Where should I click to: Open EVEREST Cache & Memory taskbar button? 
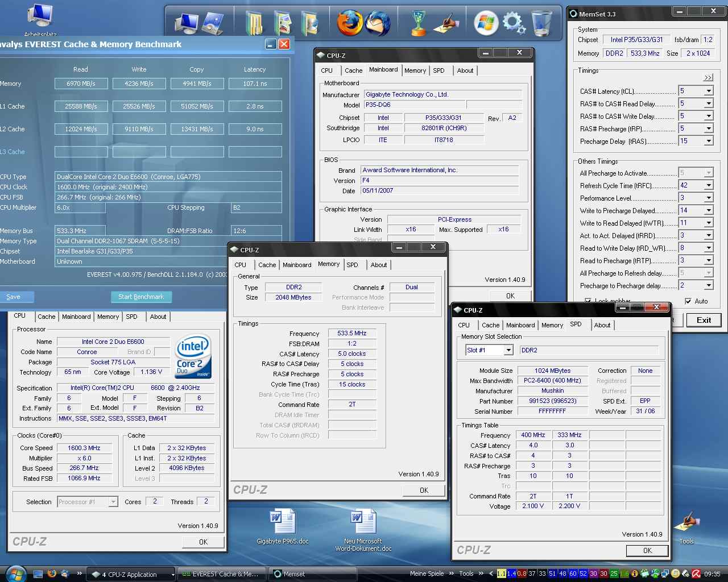(221, 574)
